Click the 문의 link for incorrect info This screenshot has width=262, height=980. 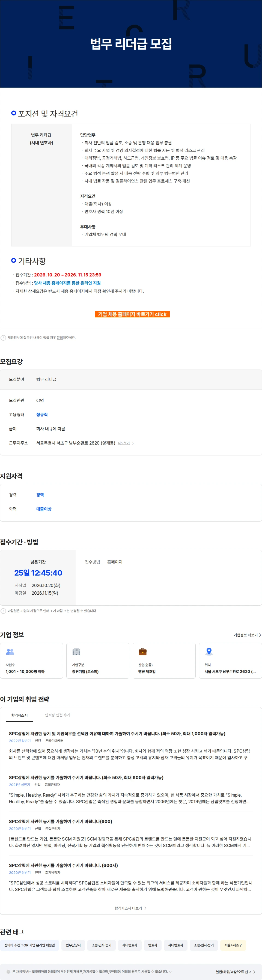60,337
